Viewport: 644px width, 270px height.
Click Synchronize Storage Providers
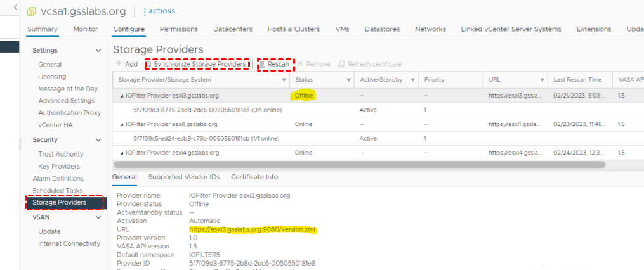click(x=197, y=64)
